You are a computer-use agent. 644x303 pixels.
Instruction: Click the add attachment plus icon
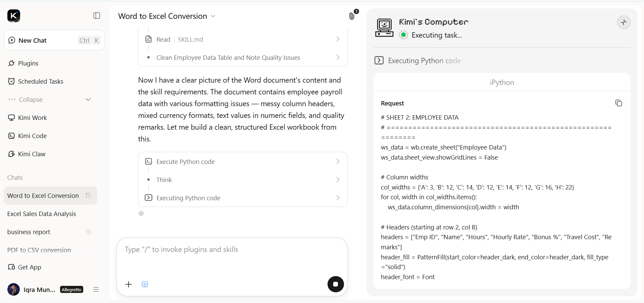[129, 285]
